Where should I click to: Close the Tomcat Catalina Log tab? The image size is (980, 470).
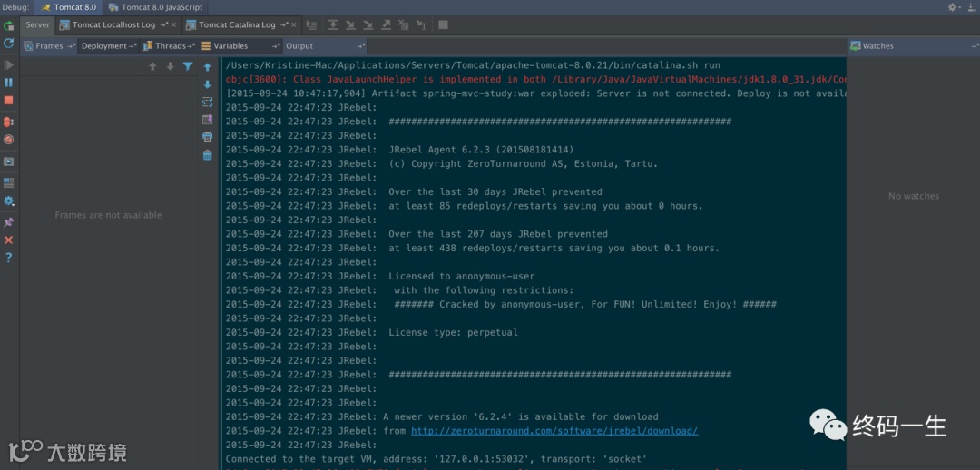coord(294,25)
